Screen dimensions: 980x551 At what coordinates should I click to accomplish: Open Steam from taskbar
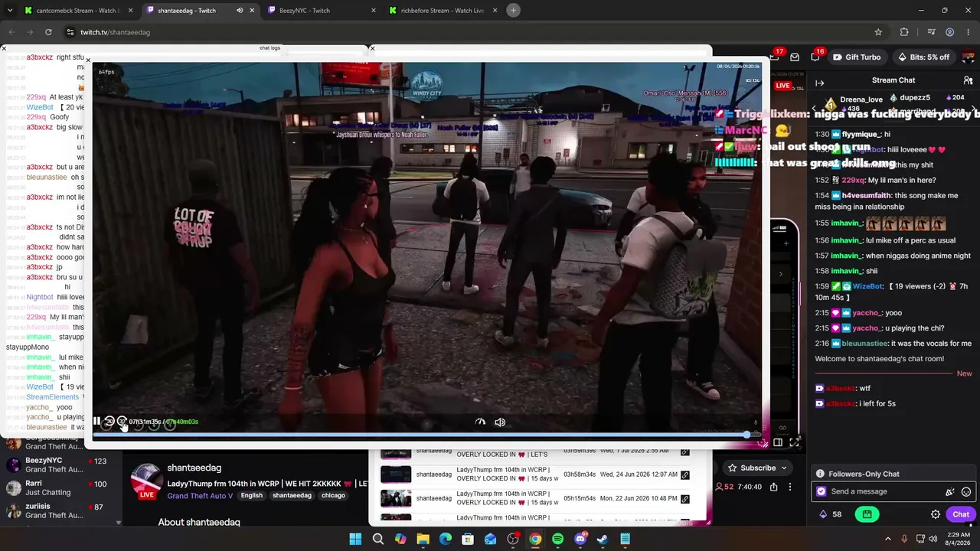[603, 540]
